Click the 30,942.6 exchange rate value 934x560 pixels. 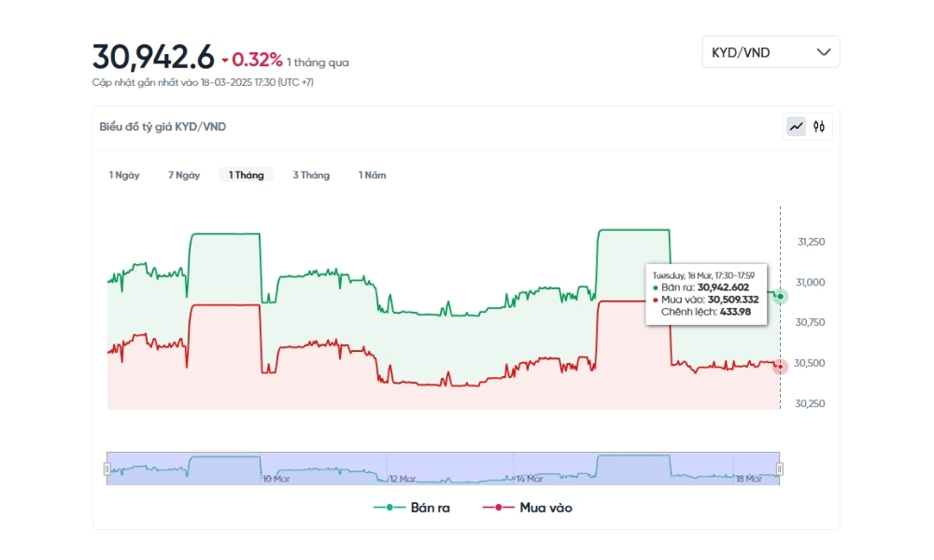[153, 58]
